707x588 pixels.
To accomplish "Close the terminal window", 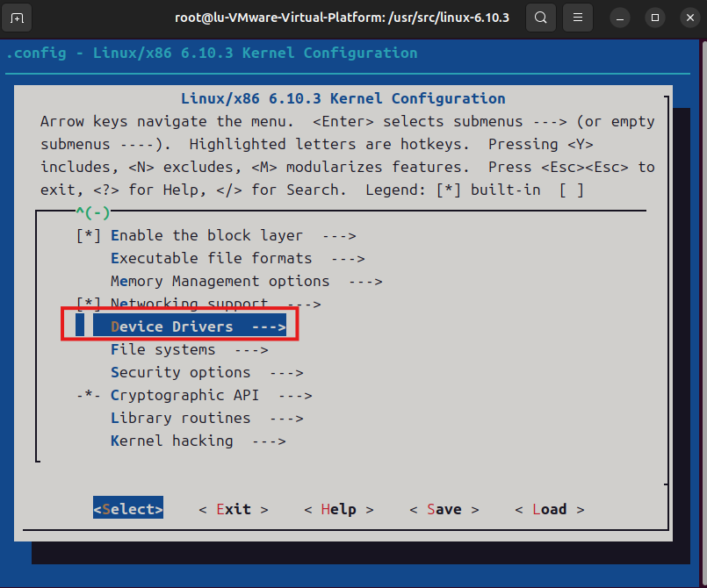I will 689,18.
